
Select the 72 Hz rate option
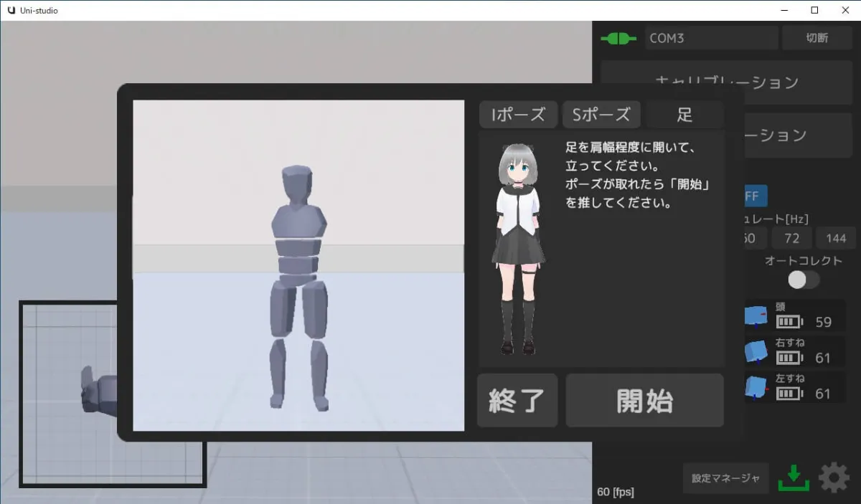pyautogui.click(x=791, y=237)
